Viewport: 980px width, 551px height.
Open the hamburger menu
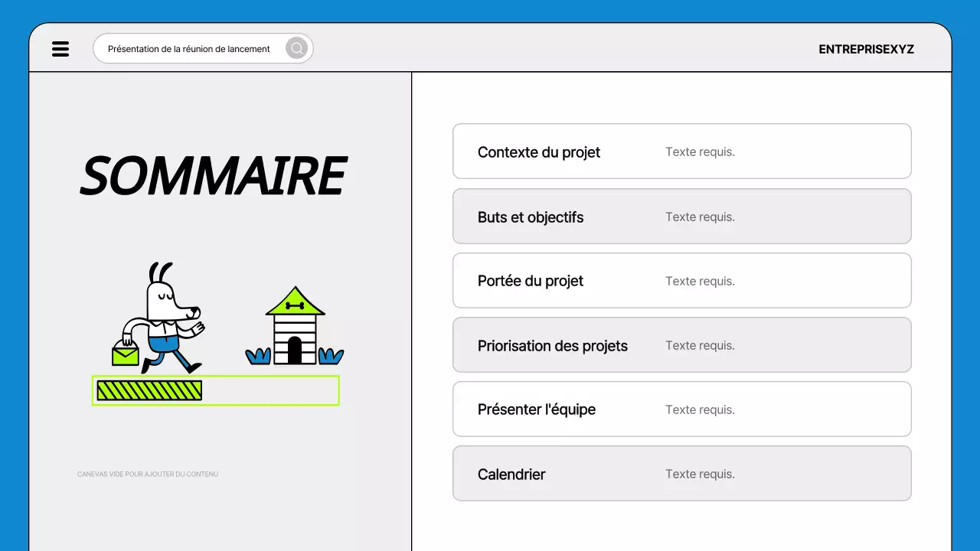(x=60, y=48)
